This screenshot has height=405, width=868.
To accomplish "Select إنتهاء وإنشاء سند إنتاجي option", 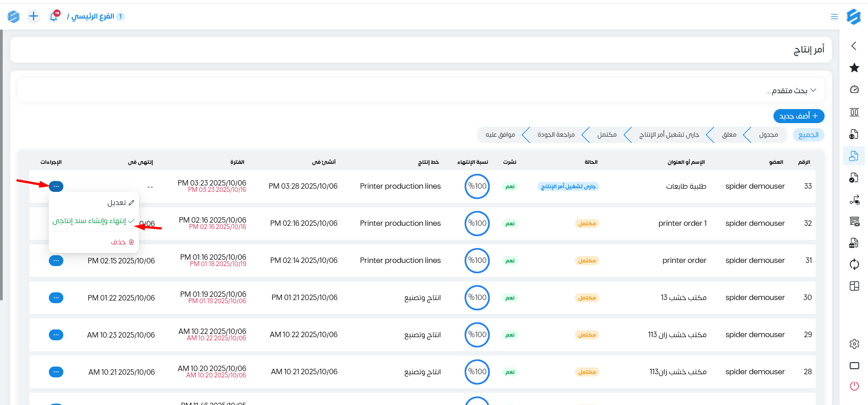I will 93,221.
